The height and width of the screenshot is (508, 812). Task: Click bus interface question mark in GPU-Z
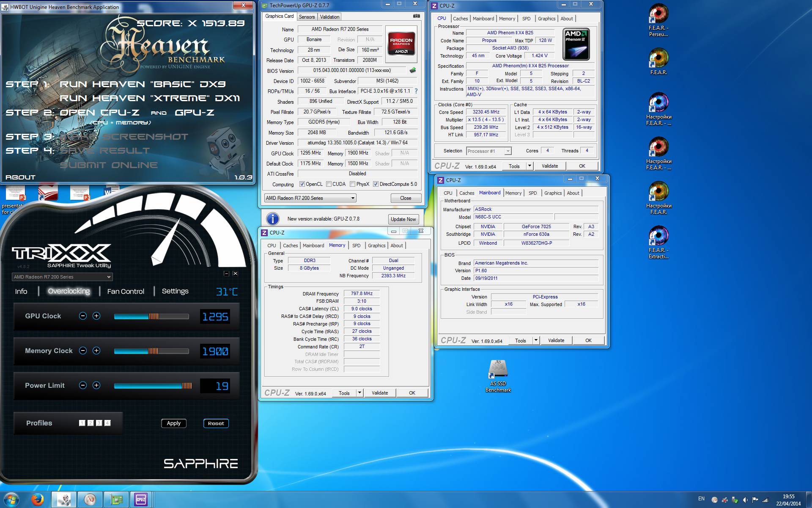pos(416,91)
